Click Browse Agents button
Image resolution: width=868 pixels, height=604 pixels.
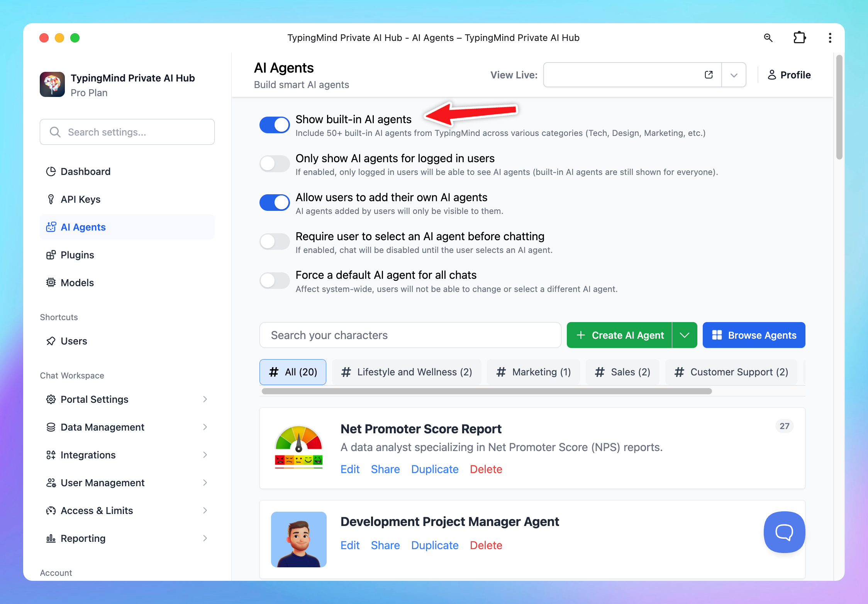[754, 335]
